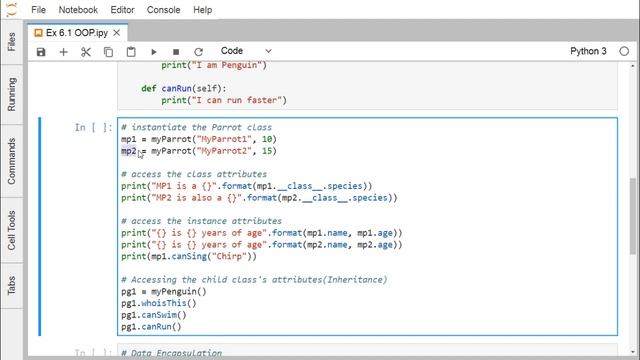Click the blue collapse bar of active cell
Screen dimensions: 640x360
click(40, 227)
